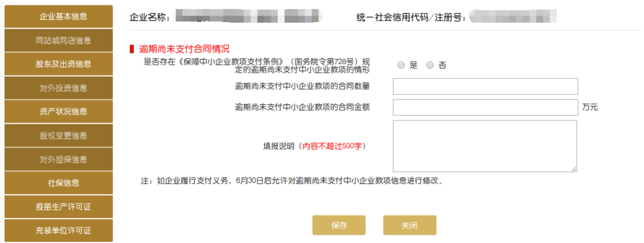
Task: Click the 保存 button
Action: pyautogui.click(x=339, y=225)
